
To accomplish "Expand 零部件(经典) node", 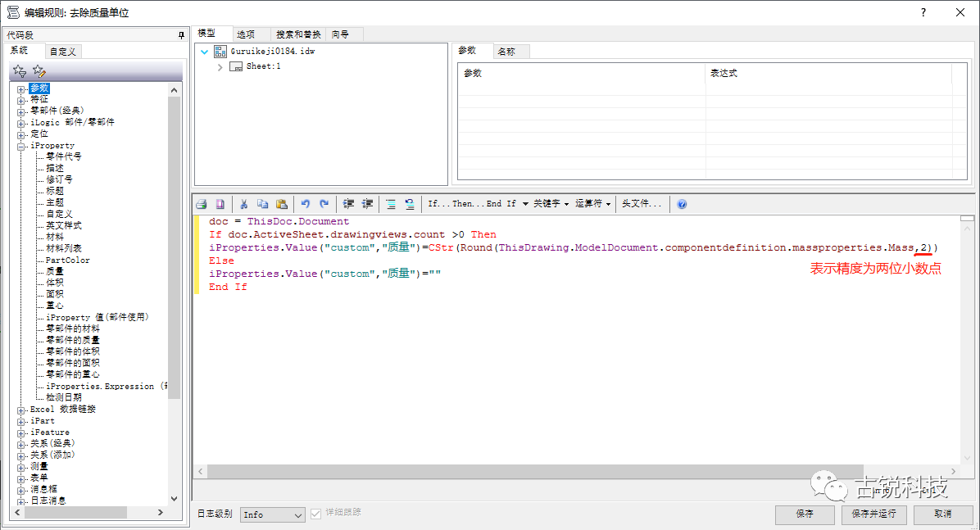I will (20, 112).
